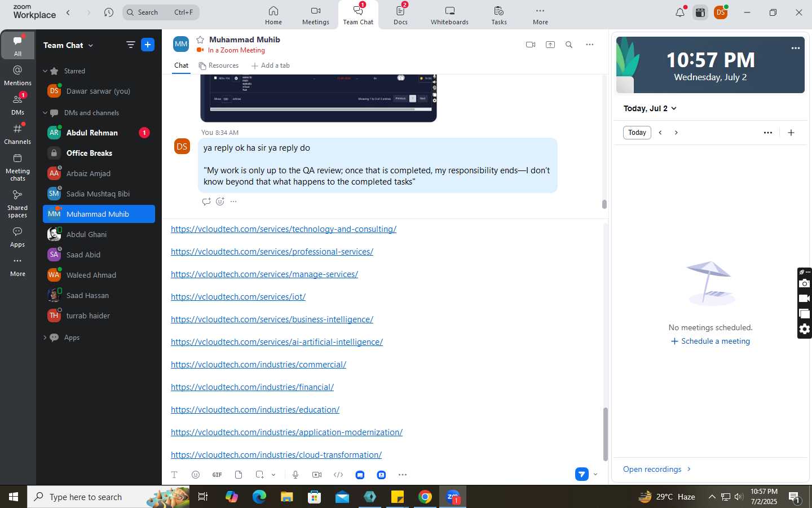812x508 pixels.
Task: Open Channels in the left rail
Action: (x=17, y=134)
